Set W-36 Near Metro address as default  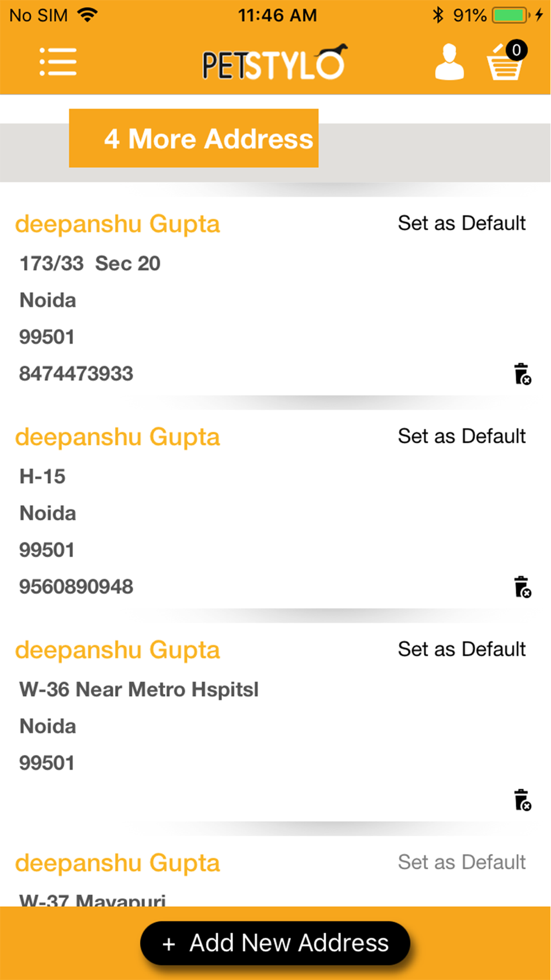pos(462,649)
